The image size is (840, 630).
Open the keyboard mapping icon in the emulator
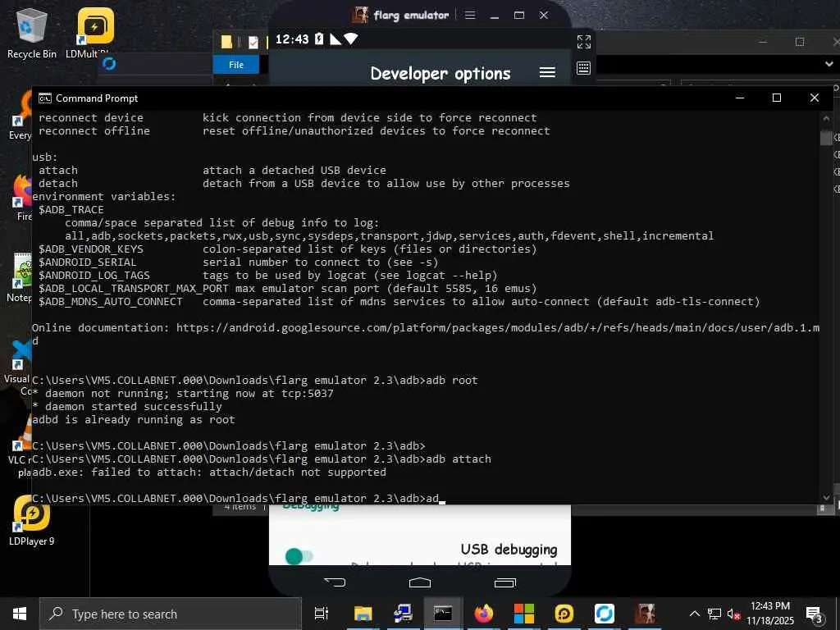click(583, 68)
